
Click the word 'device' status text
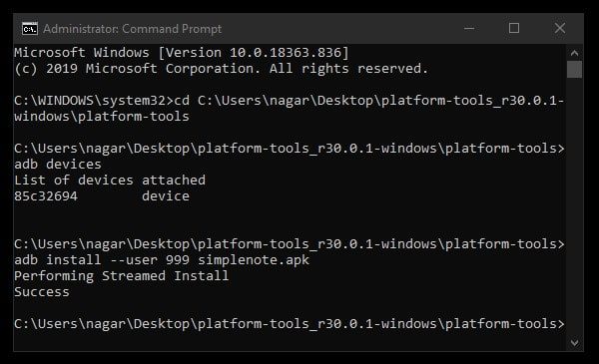pyautogui.click(x=166, y=196)
